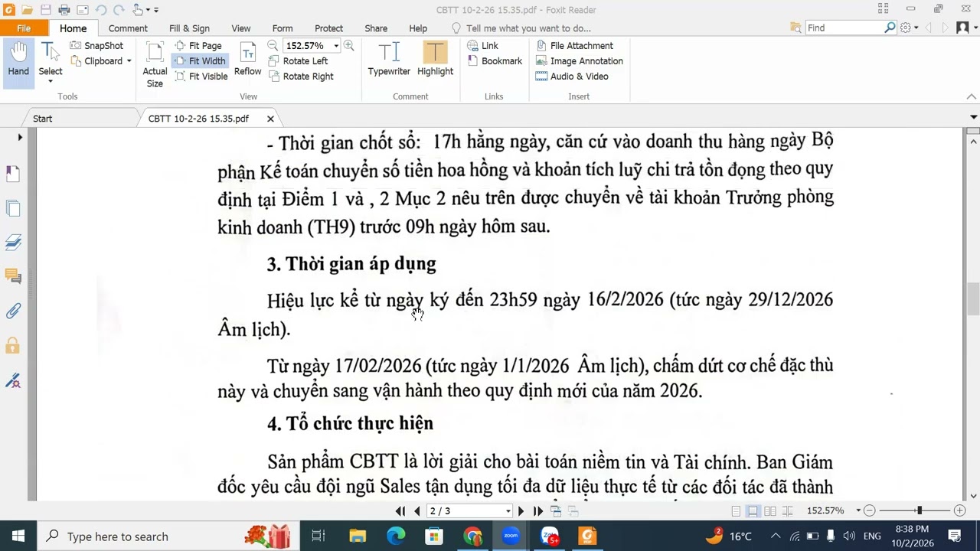Open the File menu

(24, 28)
